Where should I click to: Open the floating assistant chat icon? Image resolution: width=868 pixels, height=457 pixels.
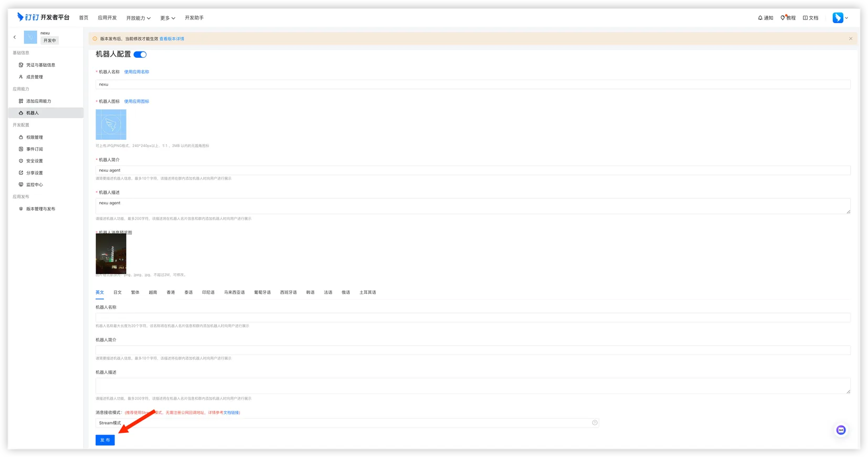point(841,430)
